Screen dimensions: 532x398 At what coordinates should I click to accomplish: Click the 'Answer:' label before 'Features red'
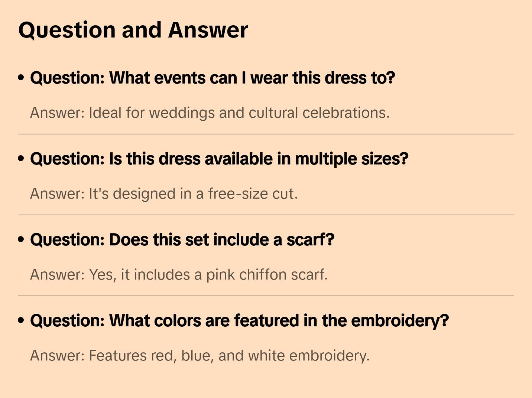coord(58,356)
